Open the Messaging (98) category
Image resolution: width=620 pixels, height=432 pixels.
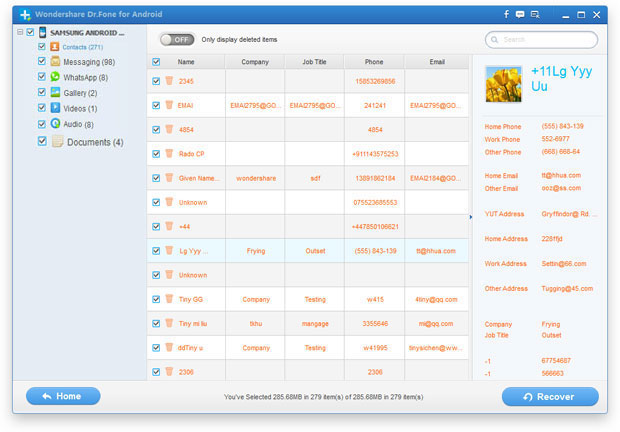89,62
